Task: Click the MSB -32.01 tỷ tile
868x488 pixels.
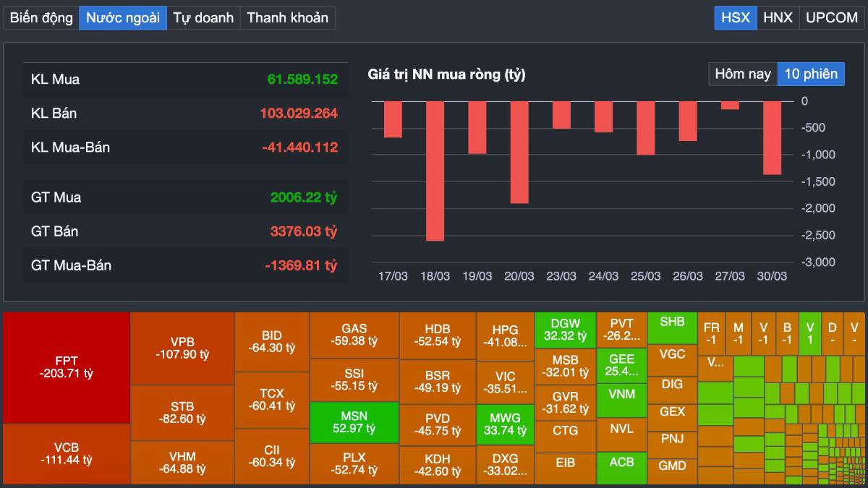Action: [566, 367]
